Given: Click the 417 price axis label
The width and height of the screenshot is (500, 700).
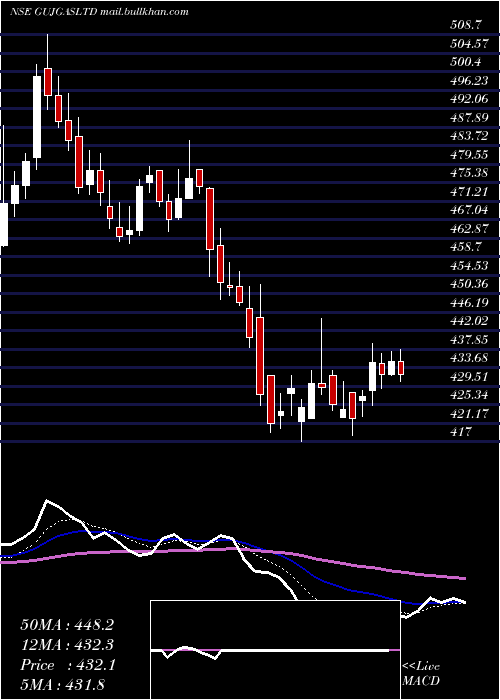Looking at the screenshot, I should pos(461,431).
